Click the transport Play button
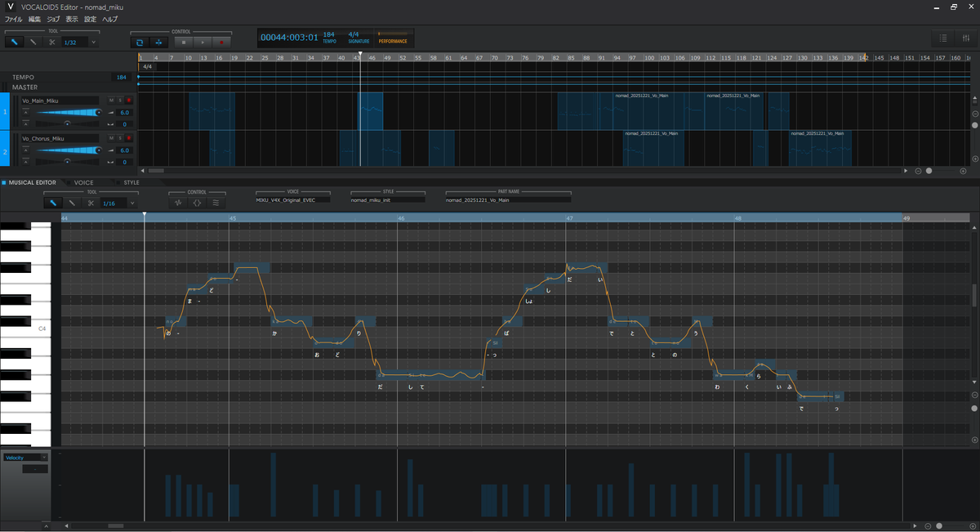Viewport: 980px width, 532px height. pos(203,42)
